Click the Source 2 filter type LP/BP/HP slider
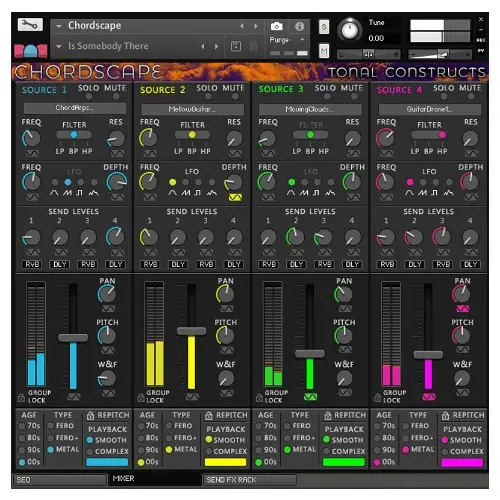This screenshot has width=500, height=500. (x=192, y=135)
